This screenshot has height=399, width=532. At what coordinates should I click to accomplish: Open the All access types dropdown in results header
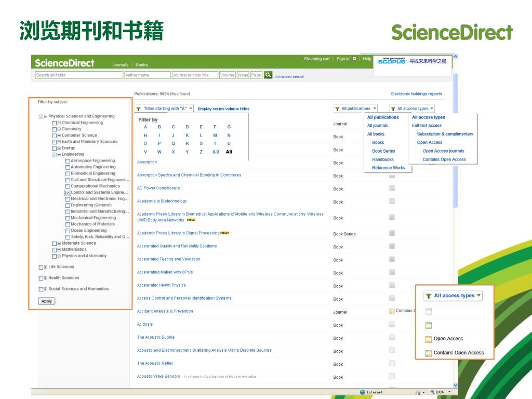412,109
